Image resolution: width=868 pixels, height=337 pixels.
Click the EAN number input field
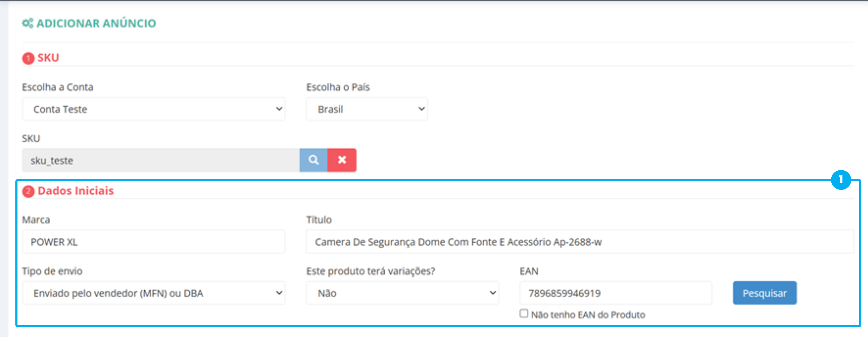pyautogui.click(x=616, y=293)
